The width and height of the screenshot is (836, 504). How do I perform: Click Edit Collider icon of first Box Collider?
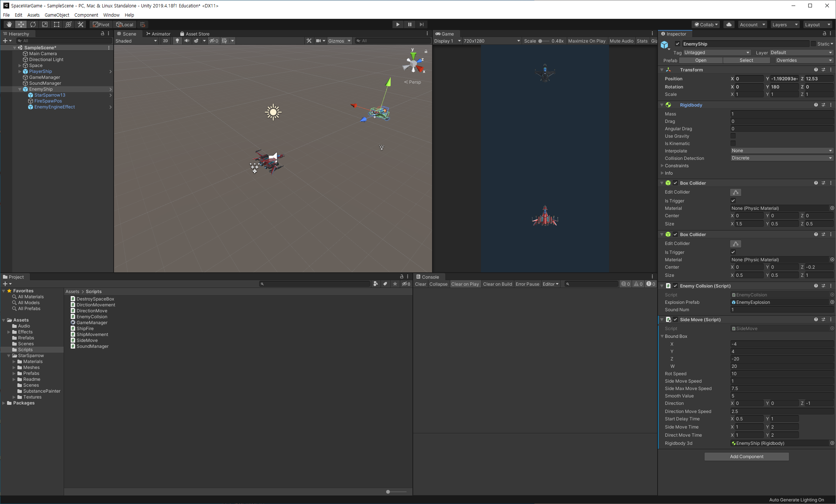click(x=735, y=192)
